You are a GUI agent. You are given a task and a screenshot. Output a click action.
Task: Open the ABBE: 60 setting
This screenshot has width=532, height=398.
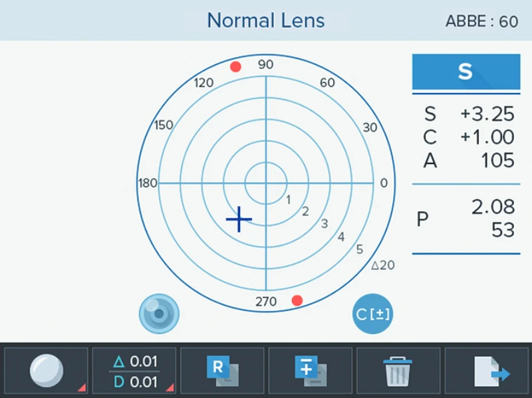tap(481, 21)
